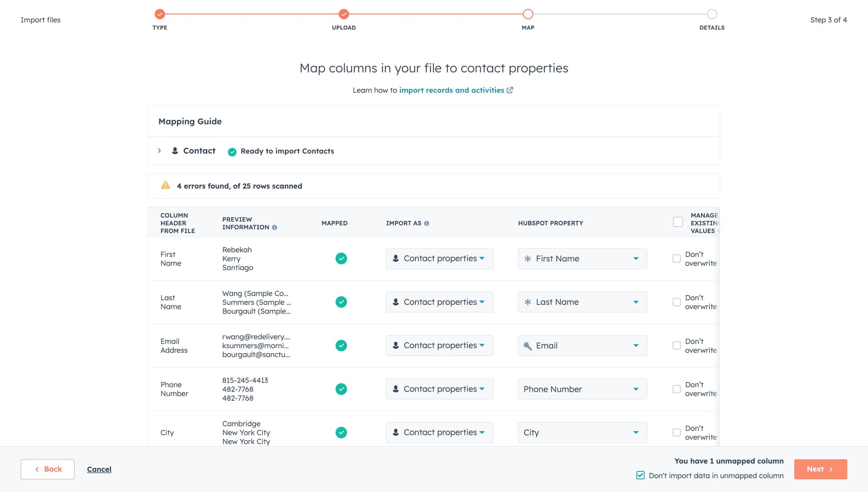The image size is (868, 492).
Task: Open Contact properties dropdown for Last Name row
Action: coord(439,302)
